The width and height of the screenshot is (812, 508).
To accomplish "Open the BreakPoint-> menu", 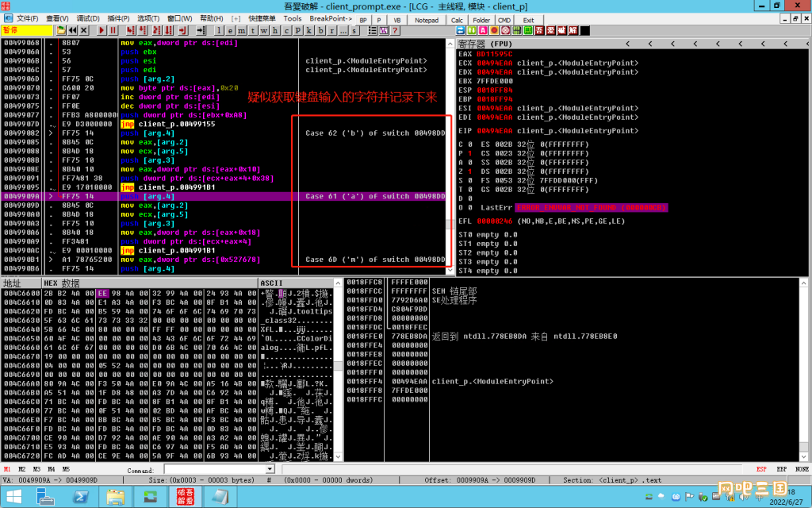I will pyautogui.click(x=331, y=19).
